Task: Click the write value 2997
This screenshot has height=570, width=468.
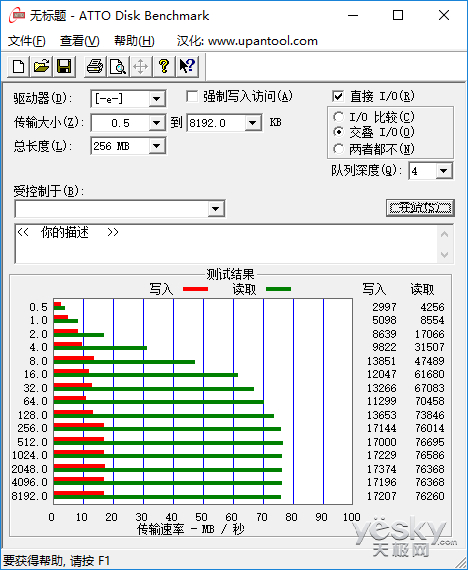Action: point(384,307)
